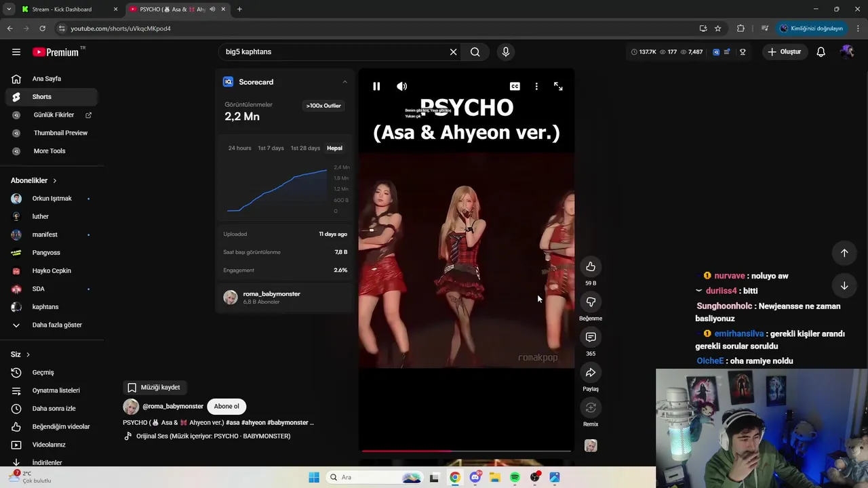The image size is (868, 488).
Task: Select the Hepsi tab in Scorecard
Action: point(334,148)
